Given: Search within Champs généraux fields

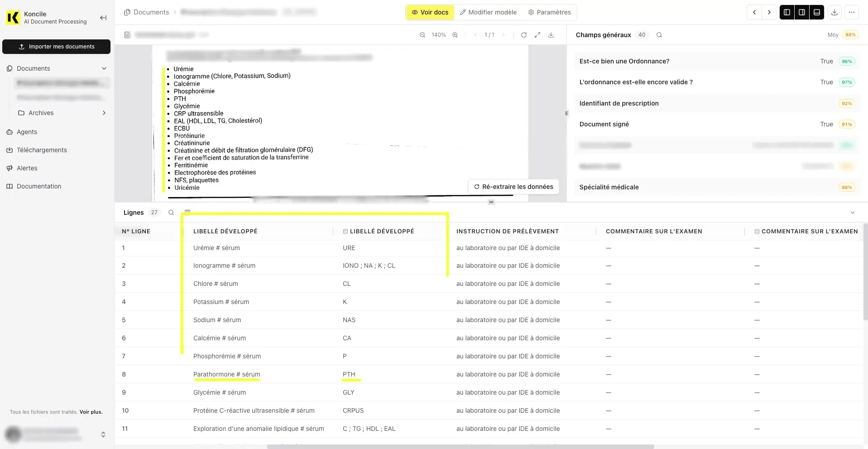Looking at the screenshot, I should tap(659, 35).
